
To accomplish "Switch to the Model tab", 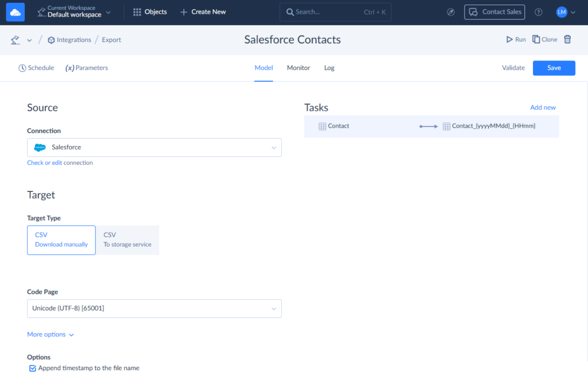I will (x=264, y=68).
